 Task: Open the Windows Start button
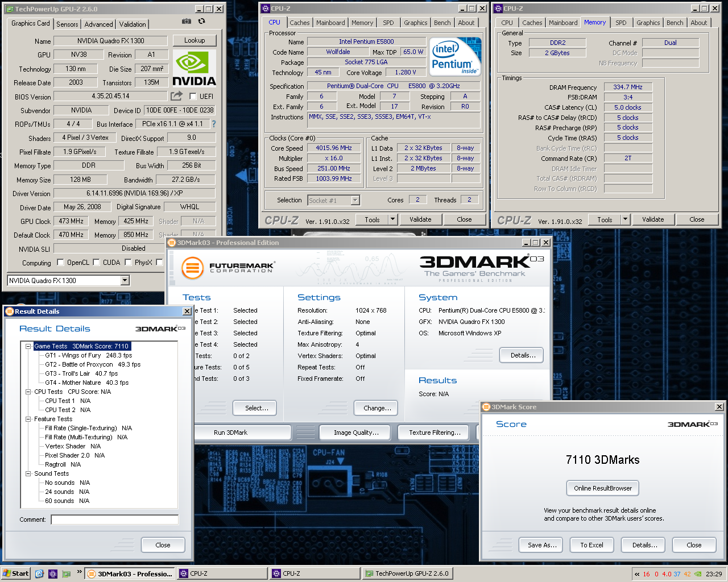coord(15,573)
